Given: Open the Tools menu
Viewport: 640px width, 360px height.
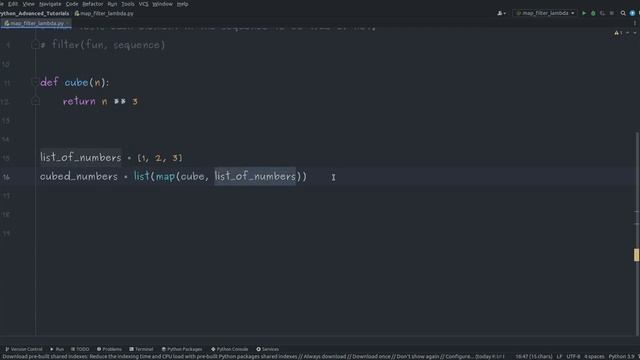Looking at the screenshot, I should point(128,4).
